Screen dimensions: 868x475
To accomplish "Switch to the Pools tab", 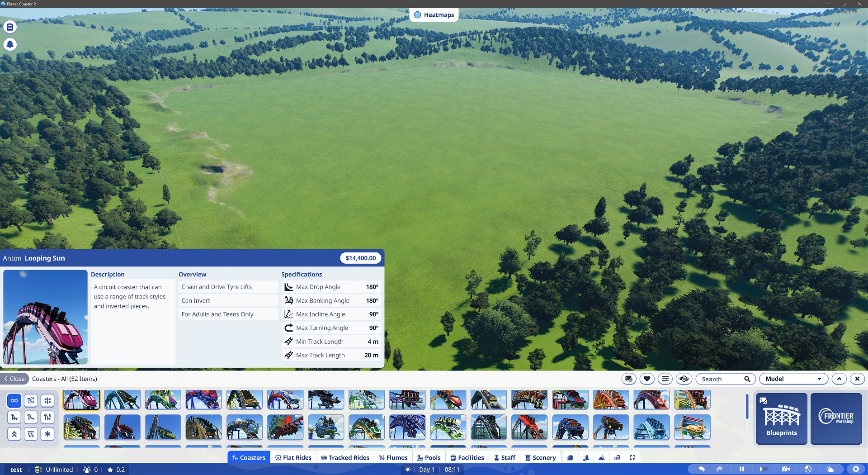I will (x=429, y=457).
